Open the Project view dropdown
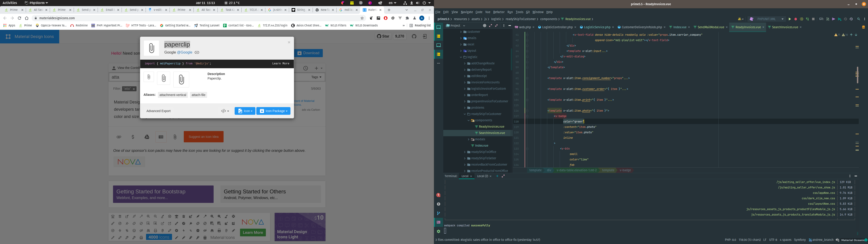The image size is (868, 244). [x=455, y=26]
